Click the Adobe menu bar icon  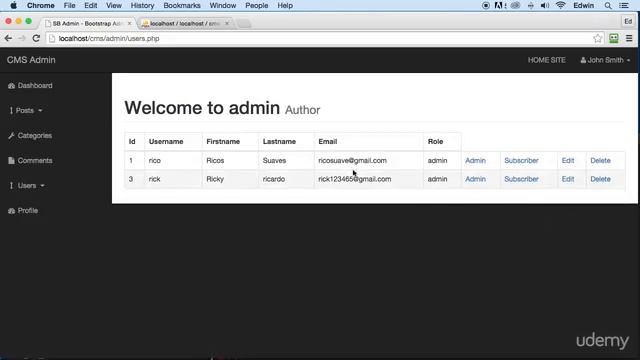pos(499,6)
